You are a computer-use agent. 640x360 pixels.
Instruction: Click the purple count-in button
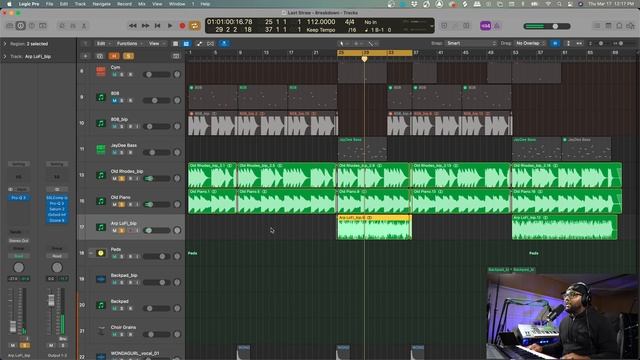click(x=485, y=26)
